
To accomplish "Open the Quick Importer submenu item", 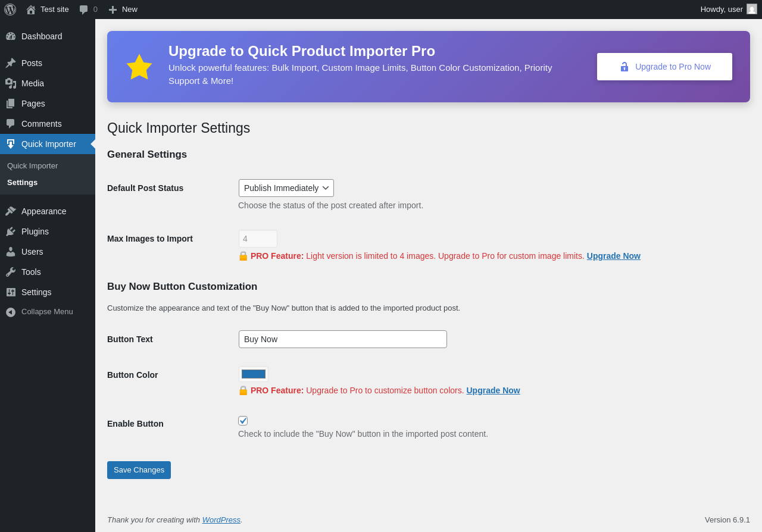I will [32, 166].
